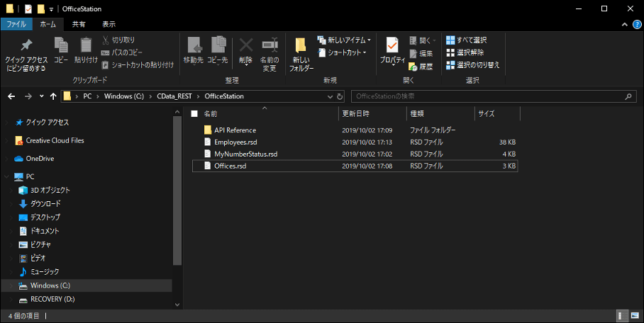Image resolution: width=644 pixels, height=323 pixels.
Task: Open the ファイル menu tab
Action: [16, 24]
